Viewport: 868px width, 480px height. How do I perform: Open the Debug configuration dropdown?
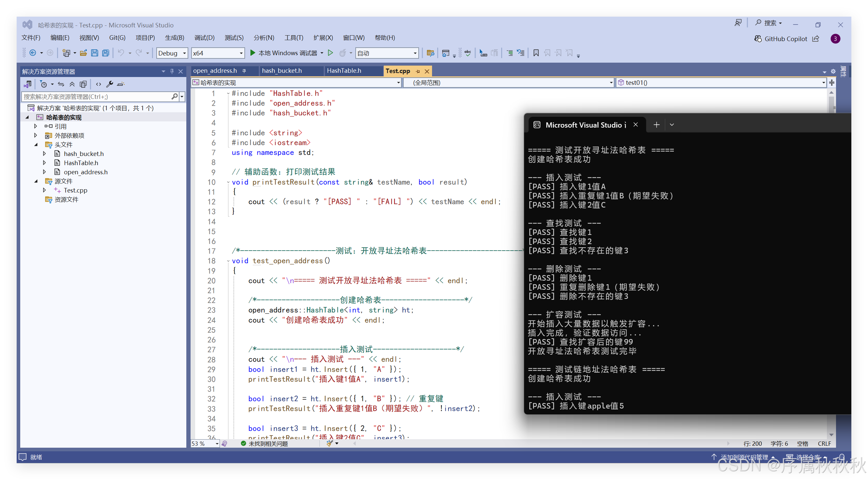click(184, 53)
